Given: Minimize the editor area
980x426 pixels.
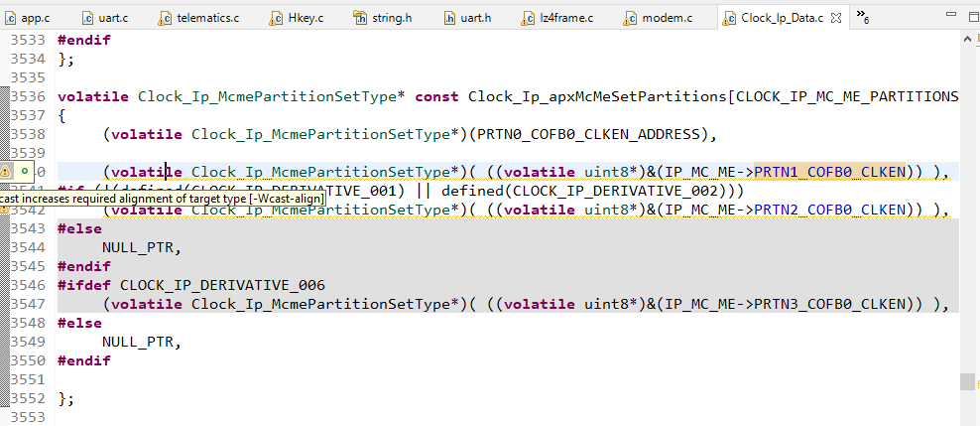Looking at the screenshot, I should 950,14.
